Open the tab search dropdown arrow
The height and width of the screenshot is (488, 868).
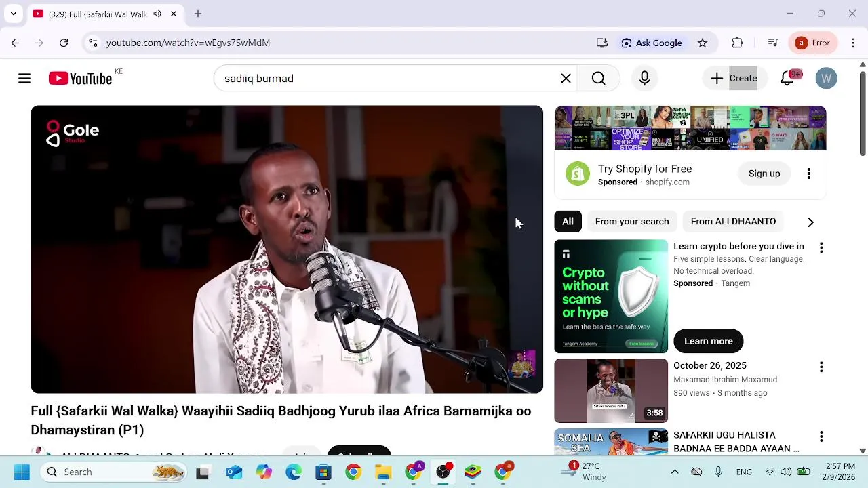pos(13,14)
